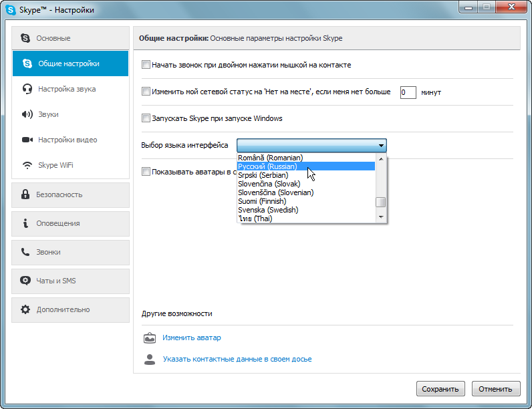Open the Общие настройки section

pyautogui.click(x=70, y=63)
